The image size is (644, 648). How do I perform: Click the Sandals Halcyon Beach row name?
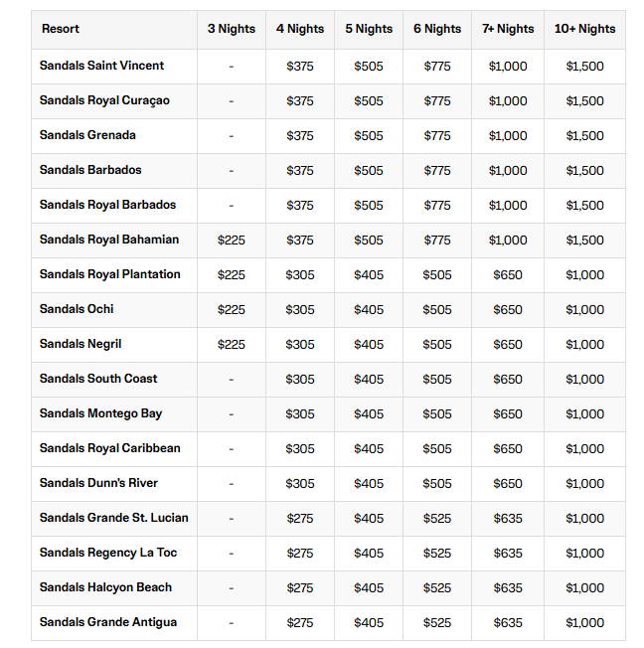(x=105, y=587)
